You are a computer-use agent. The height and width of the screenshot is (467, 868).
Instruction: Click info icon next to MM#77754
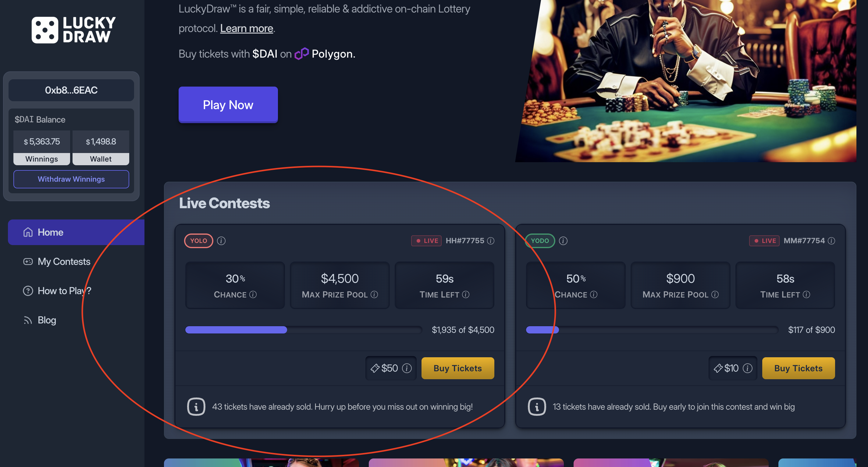coord(831,241)
